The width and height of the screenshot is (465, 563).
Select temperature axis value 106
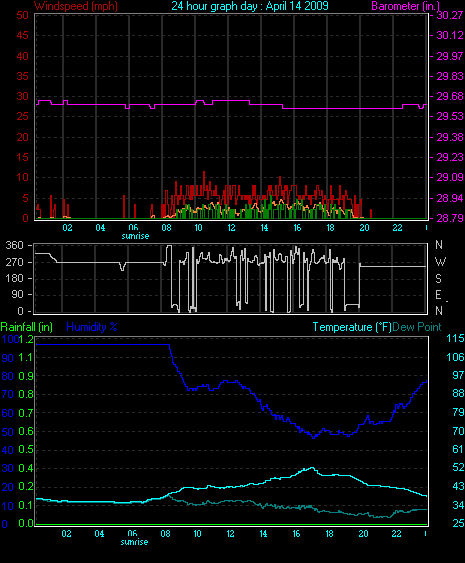pyautogui.click(x=455, y=357)
